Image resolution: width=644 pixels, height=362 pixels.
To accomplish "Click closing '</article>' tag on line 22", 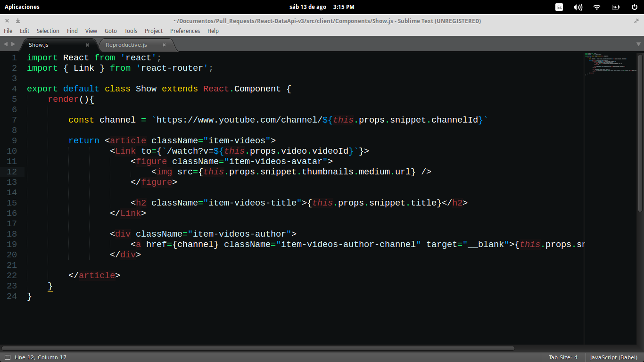I will pyautogui.click(x=94, y=275).
